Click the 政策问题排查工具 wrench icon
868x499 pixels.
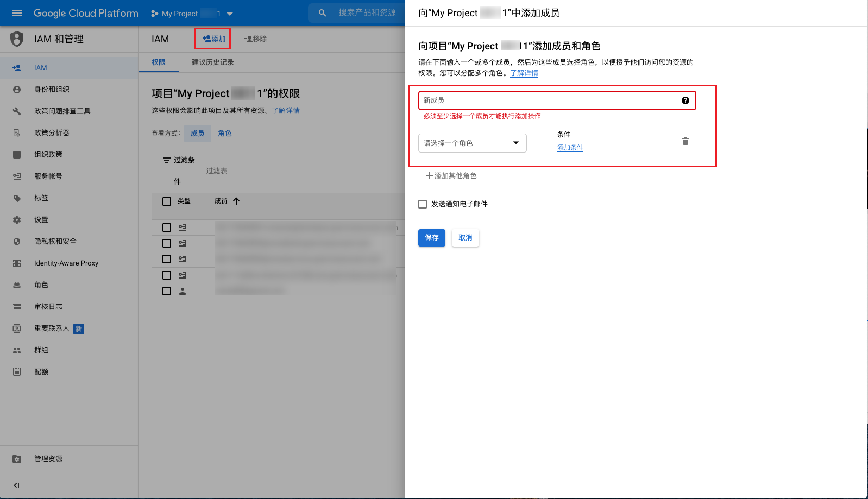(17, 111)
